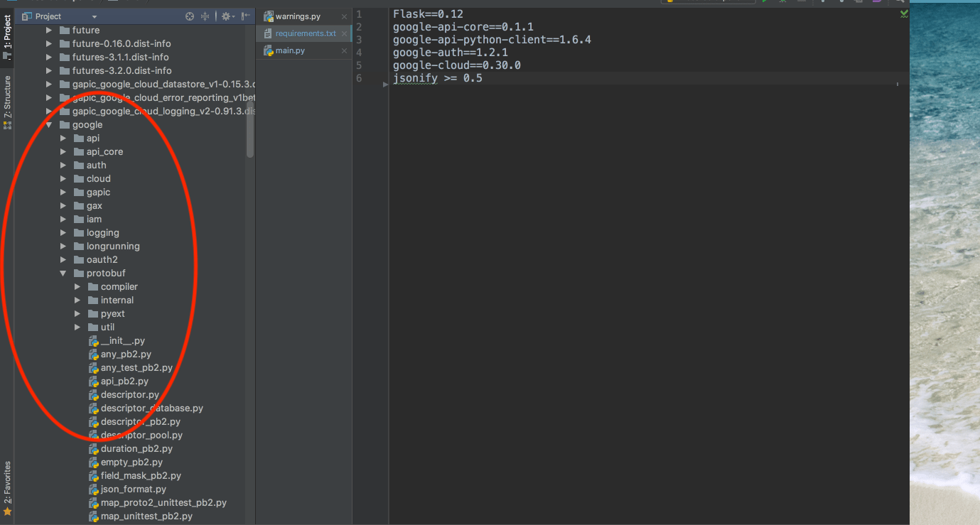Select the internal folder
This screenshot has height=525, width=980.
point(117,301)
